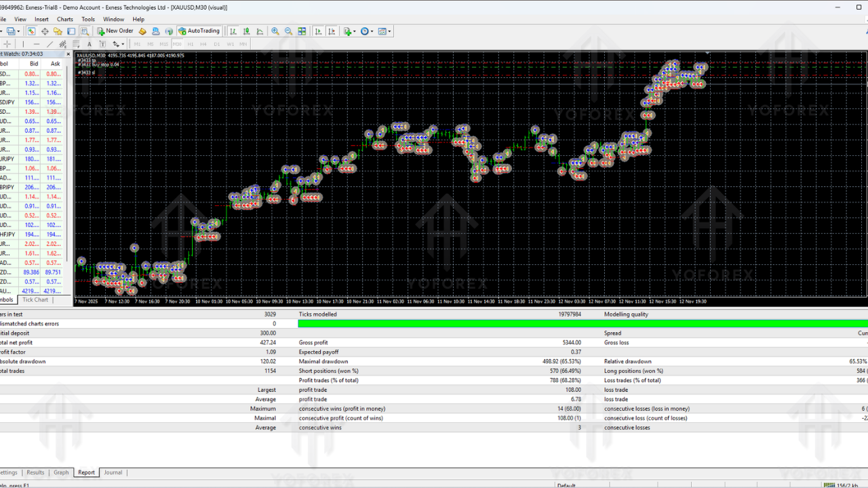The height and width of the screenshot is (488, 868).
Task: Select the Fibonacci retracement tool
Action: pyautogui.click(x=62, y=43)
